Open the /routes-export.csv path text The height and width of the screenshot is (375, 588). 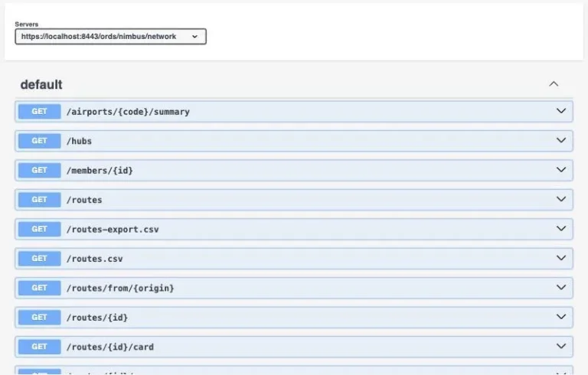tap(113, 229)
